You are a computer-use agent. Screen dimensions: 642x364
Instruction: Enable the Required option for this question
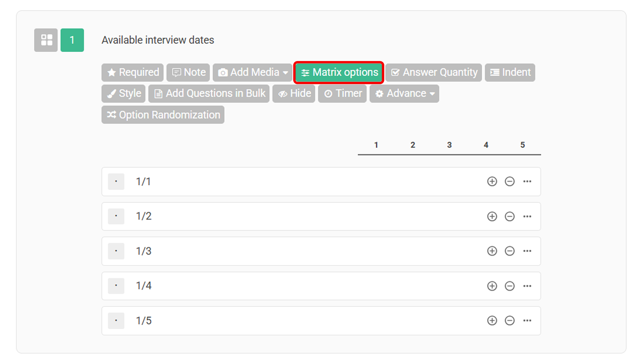(x=132, y=72)
